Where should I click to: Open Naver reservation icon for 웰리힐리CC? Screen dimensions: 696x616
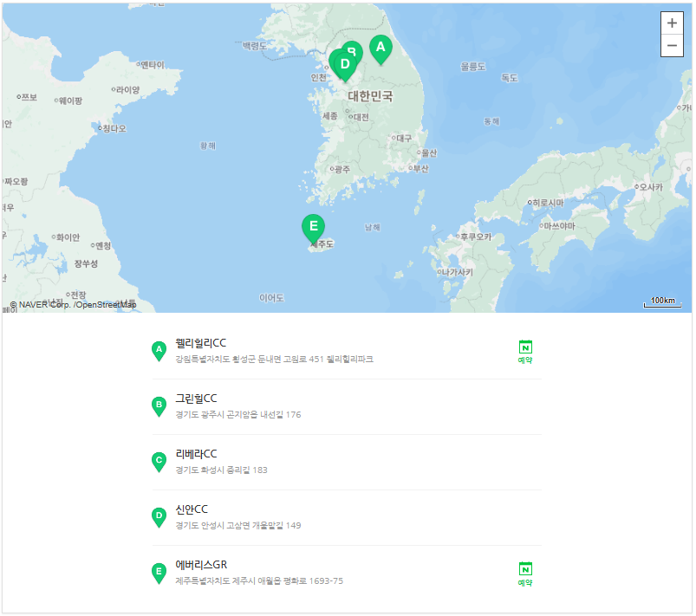point(525,352)
